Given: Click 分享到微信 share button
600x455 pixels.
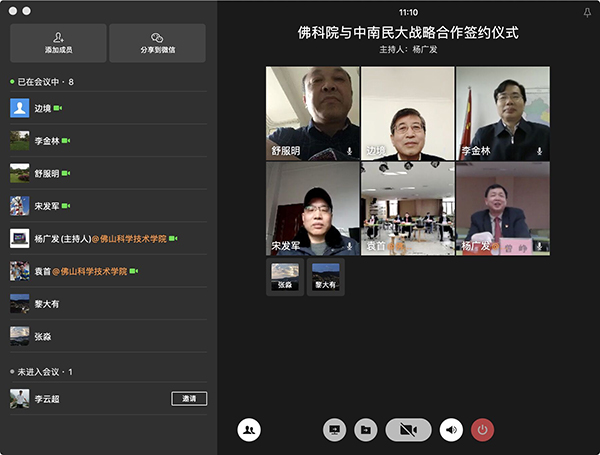Looking at the screenshot, I should coord(158,43).
